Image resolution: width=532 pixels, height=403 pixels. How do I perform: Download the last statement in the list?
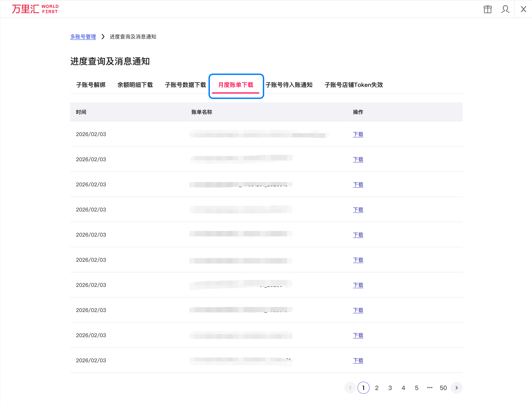pos(358,360)
